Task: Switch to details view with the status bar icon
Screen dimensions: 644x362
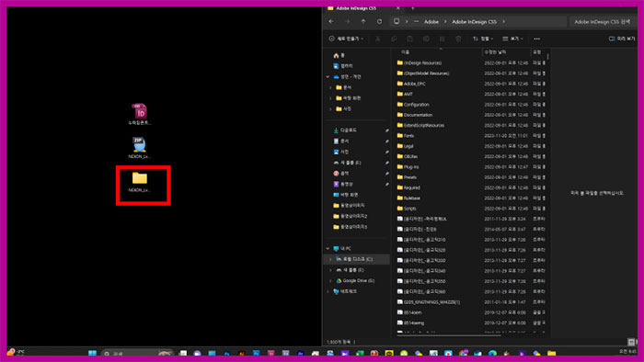Action: (631, 342)
